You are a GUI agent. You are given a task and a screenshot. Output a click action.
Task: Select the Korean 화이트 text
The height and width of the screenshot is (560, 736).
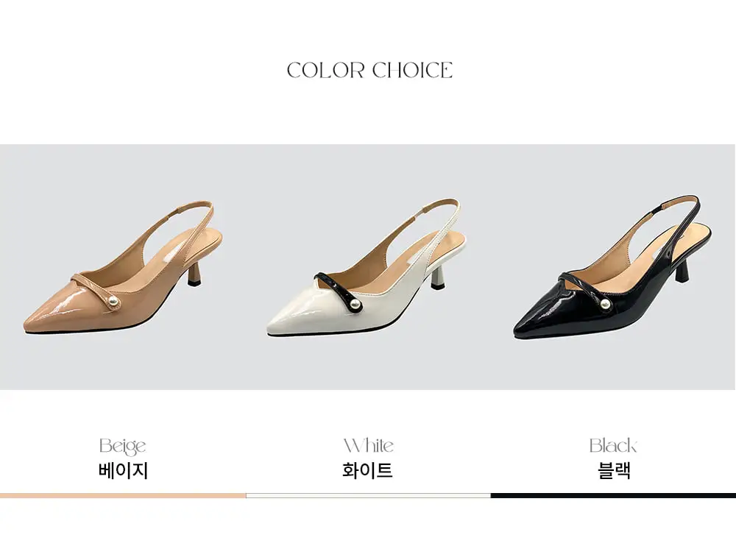[367, 470]
